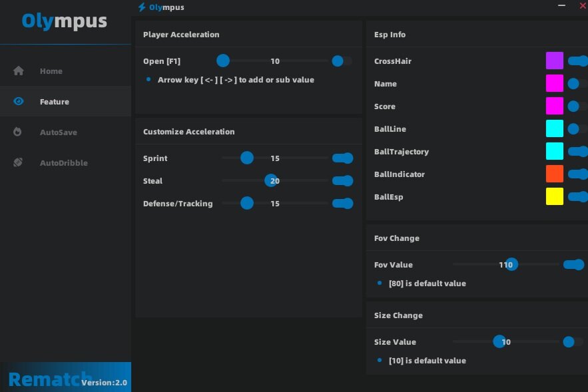The width and height of the screenshot is (588, 392).
Task: Toggle the CrossHair ESP switch
Action: click(578, 61)
